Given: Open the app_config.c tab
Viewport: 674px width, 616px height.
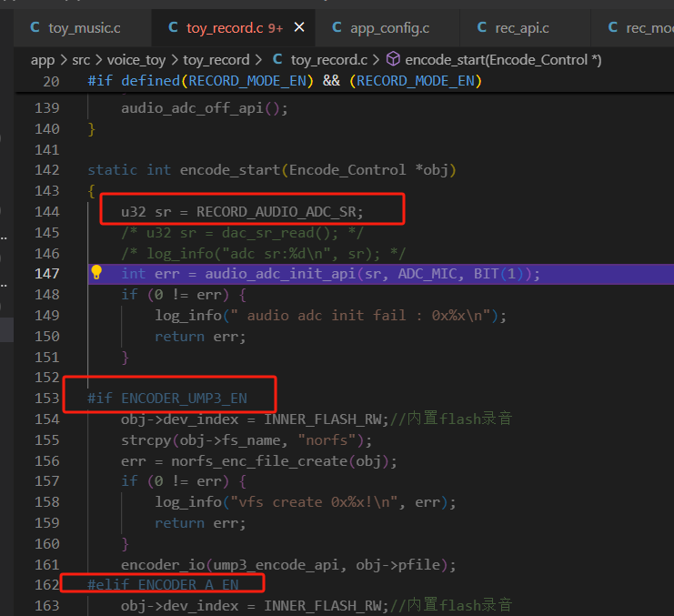Looking at the screenshot, I should [x=387, y=28].
